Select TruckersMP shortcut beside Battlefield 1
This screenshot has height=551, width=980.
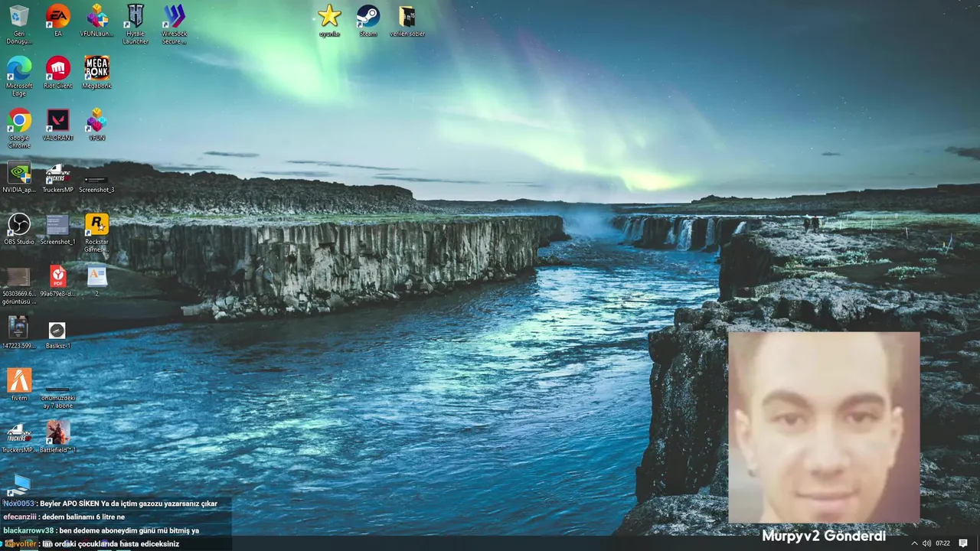coord(19,437)
